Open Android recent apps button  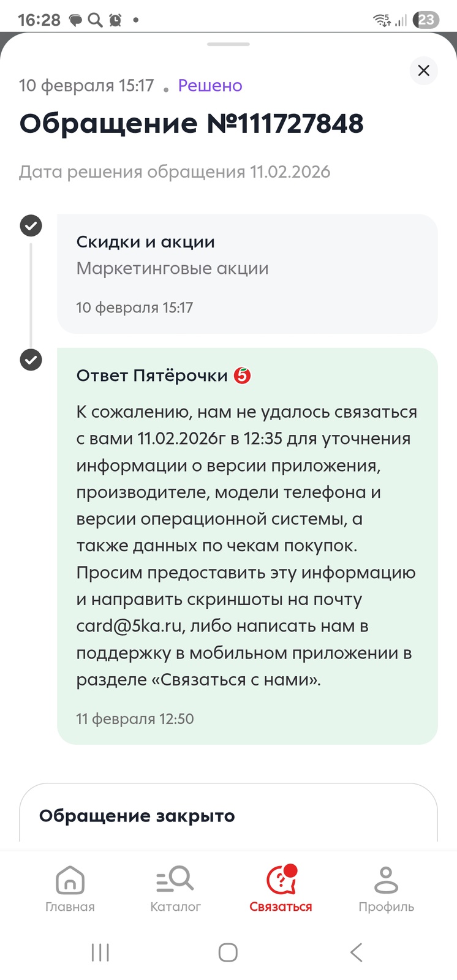tap(100, 952)
